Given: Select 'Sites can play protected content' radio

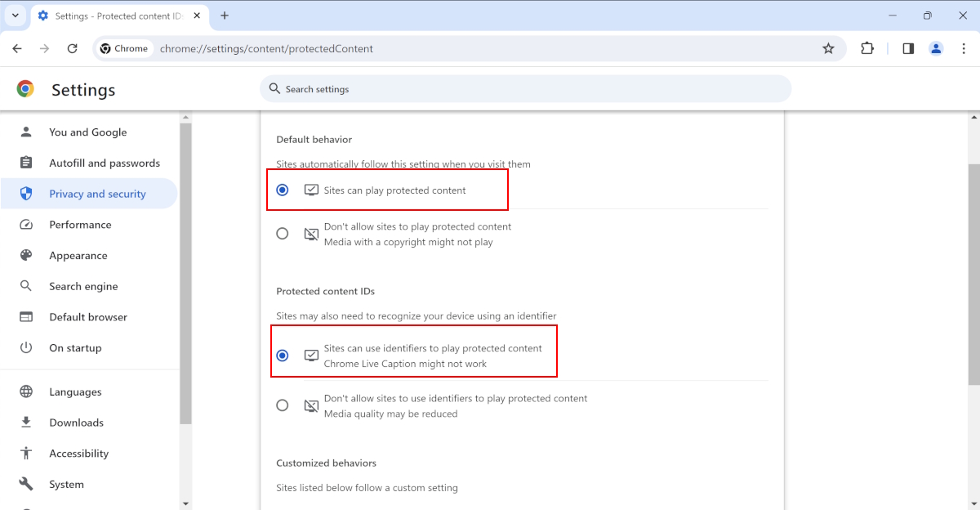Looking at the screenshot, I should pos(283,190).
